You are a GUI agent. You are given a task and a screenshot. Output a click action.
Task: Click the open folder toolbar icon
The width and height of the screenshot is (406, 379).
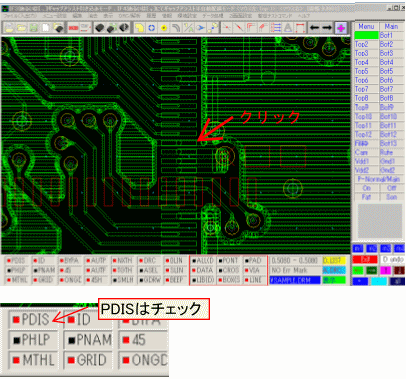21,28
